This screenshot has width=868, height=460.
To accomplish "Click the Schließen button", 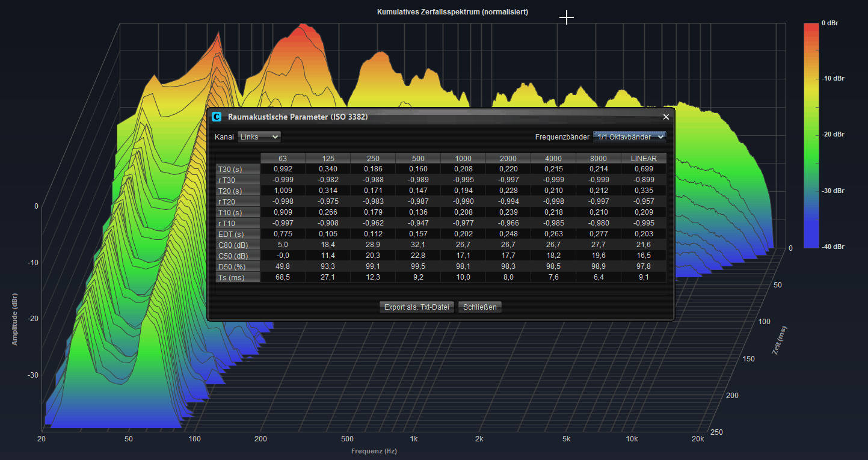I will 479,307.
